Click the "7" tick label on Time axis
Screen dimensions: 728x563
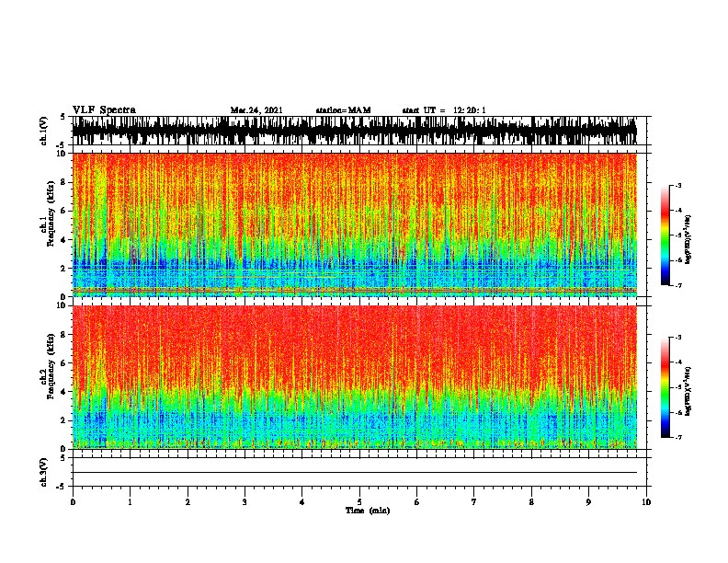tap(474, 502)
